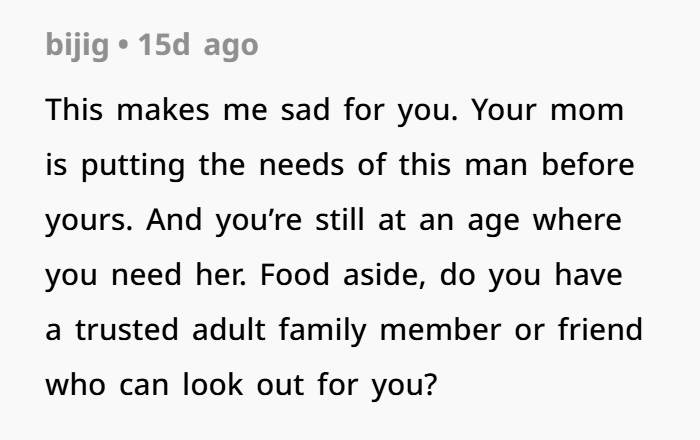
Task: Click the line starting "you need her. Food aside"
Action: (x=333, y=274)
